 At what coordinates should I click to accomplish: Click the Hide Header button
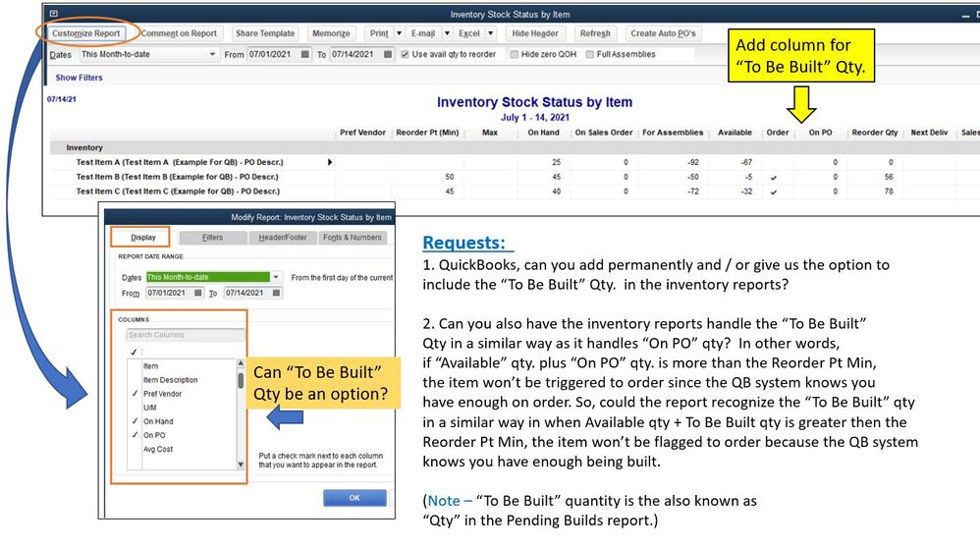(x=535, y=33)
